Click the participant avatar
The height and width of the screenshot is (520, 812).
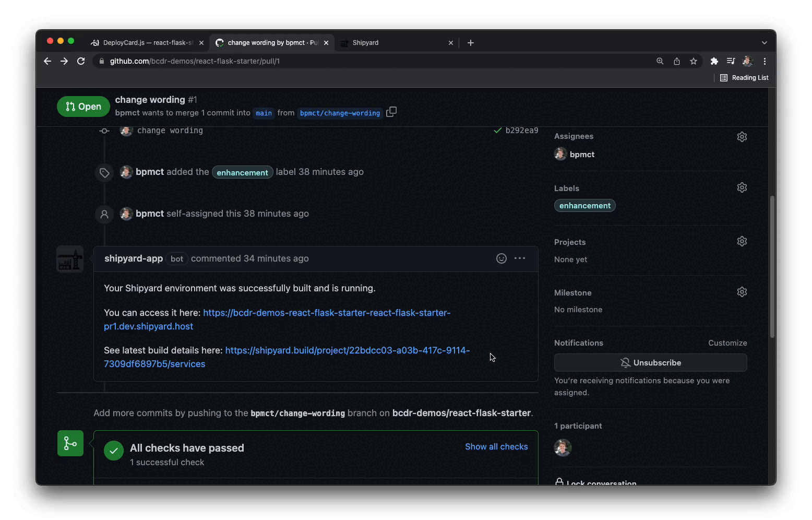click(563, 448)
